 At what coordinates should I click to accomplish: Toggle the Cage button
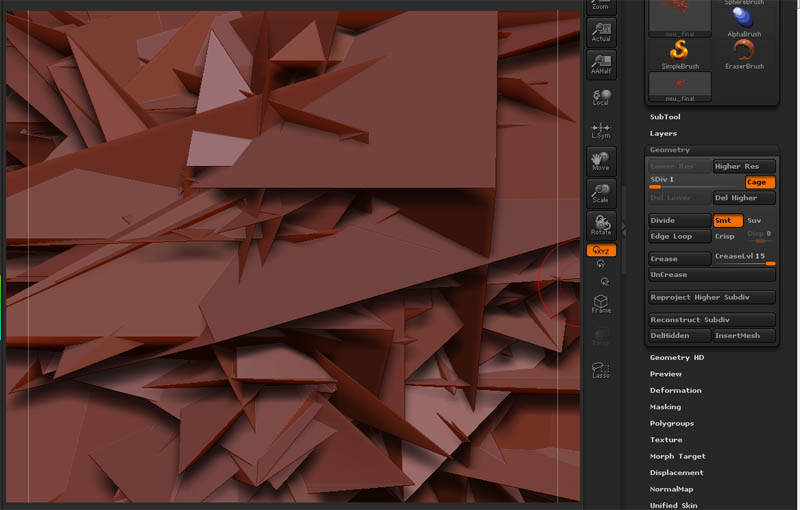pos(760,182)
